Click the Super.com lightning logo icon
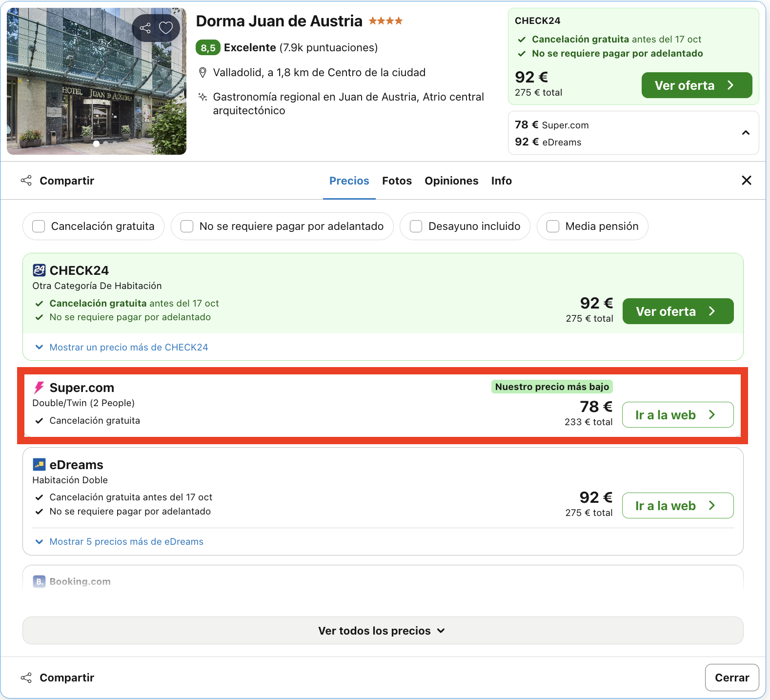This screenshot has height=700, width=770. pyautogui.click(x=39, y=388)
